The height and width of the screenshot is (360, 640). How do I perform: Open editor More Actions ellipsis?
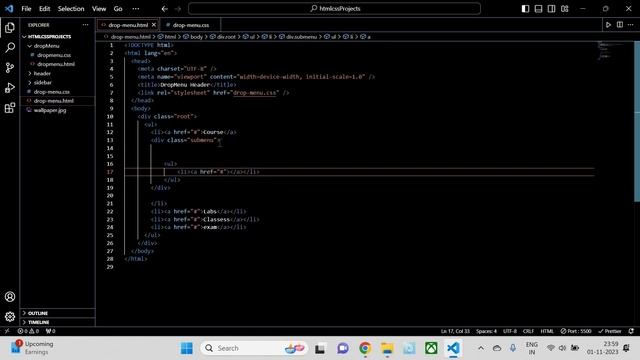click(631, 25)
